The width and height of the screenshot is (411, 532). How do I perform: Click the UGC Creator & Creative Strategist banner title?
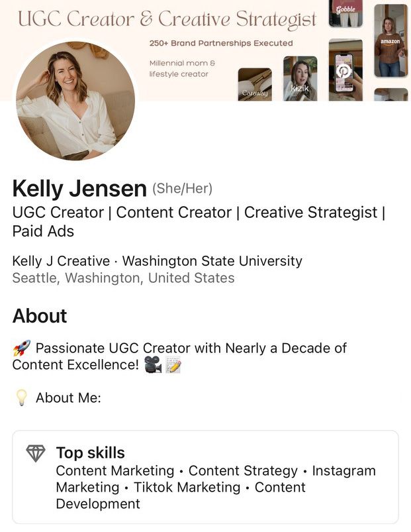coord(167,20)
